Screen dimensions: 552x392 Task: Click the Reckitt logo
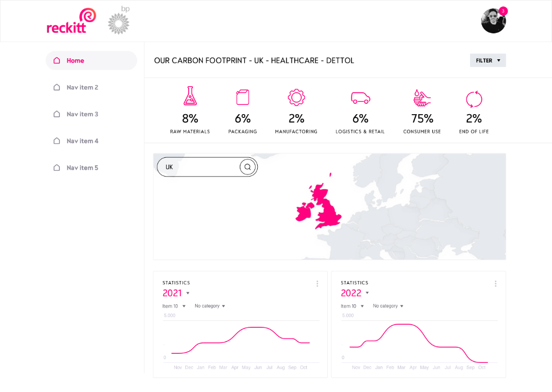pyautogui.click(x=71, y=21)
